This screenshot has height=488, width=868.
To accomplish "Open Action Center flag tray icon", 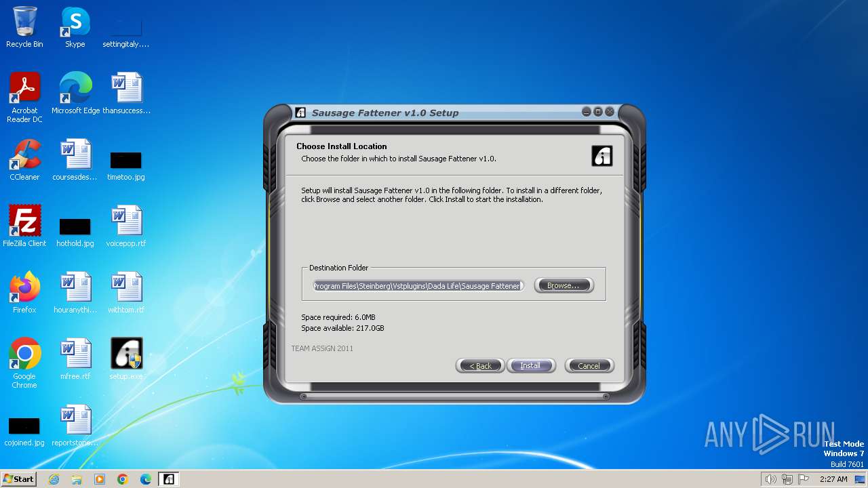I will 804,479.
